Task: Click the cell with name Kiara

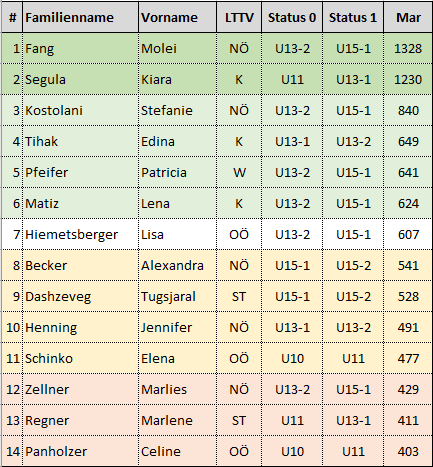Action: [177, 79]
